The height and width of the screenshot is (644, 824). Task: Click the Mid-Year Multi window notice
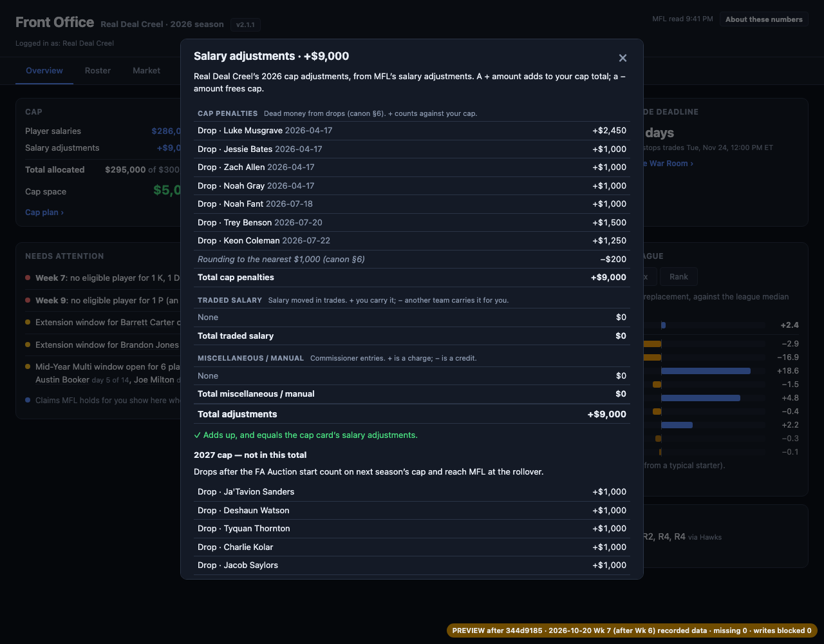(x=103, y=374)
